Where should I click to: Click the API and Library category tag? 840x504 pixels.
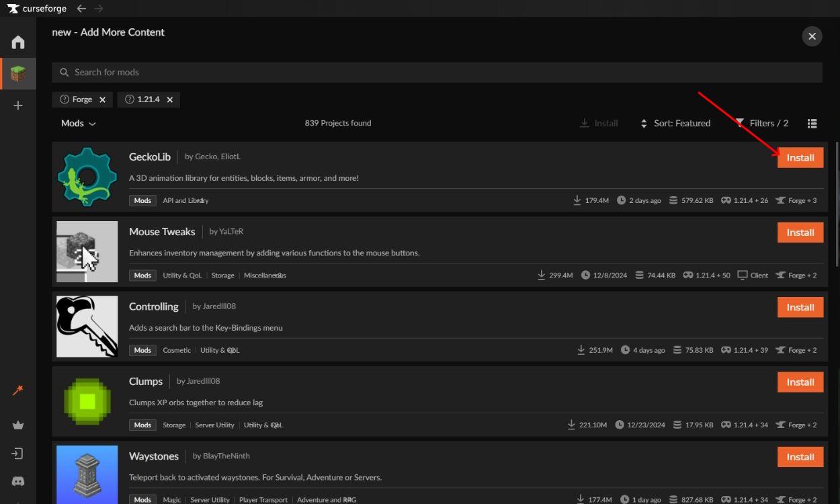185,200
